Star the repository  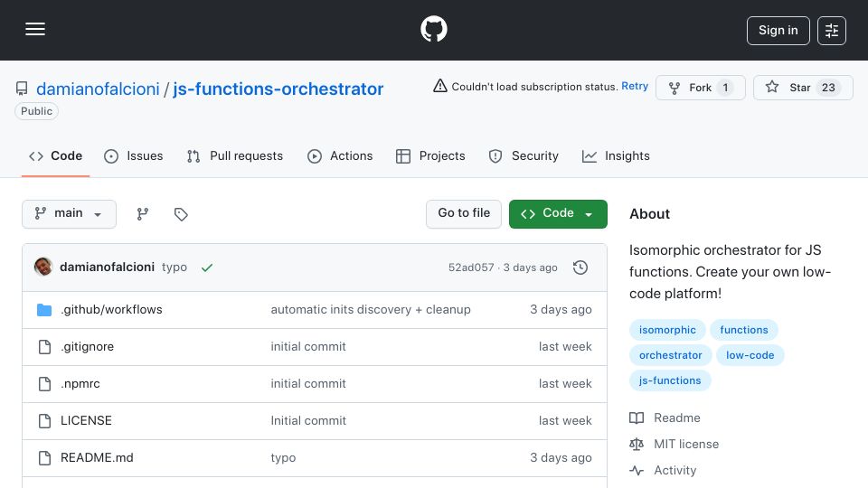tap(803, 88)
